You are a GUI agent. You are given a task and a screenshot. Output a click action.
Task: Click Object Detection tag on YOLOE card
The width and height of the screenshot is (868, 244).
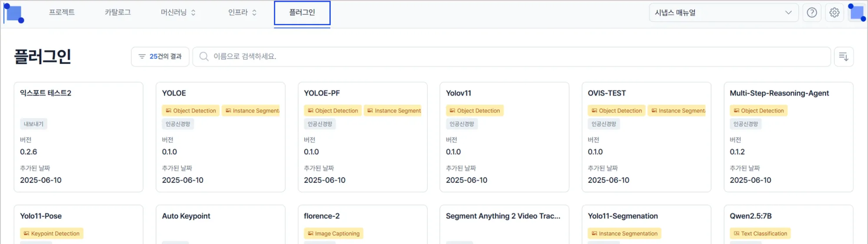[x=191, y=111]
